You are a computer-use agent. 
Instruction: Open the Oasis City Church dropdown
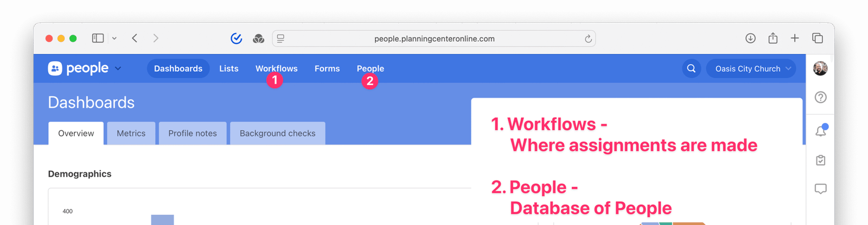(751, 68)
